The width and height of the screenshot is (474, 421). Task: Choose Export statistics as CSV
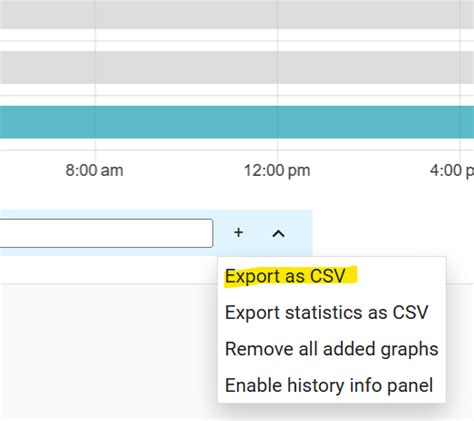click(x=327, y=313)
